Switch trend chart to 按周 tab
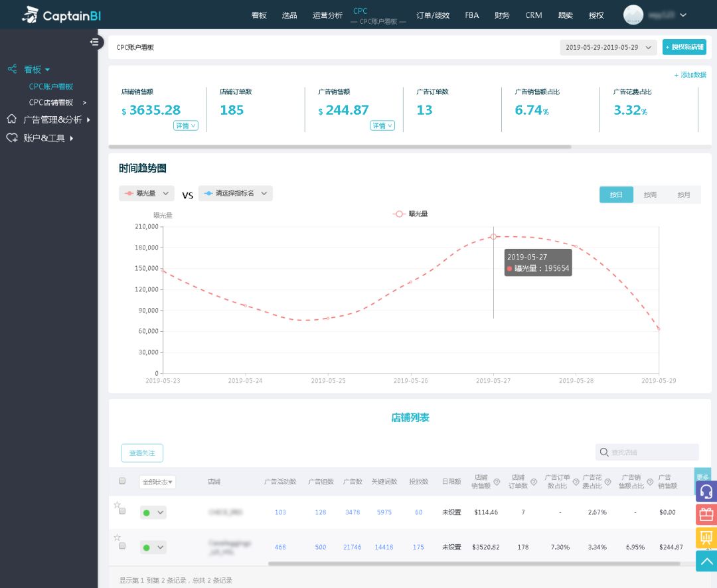717x588 pixels. [x=650, y=194]
